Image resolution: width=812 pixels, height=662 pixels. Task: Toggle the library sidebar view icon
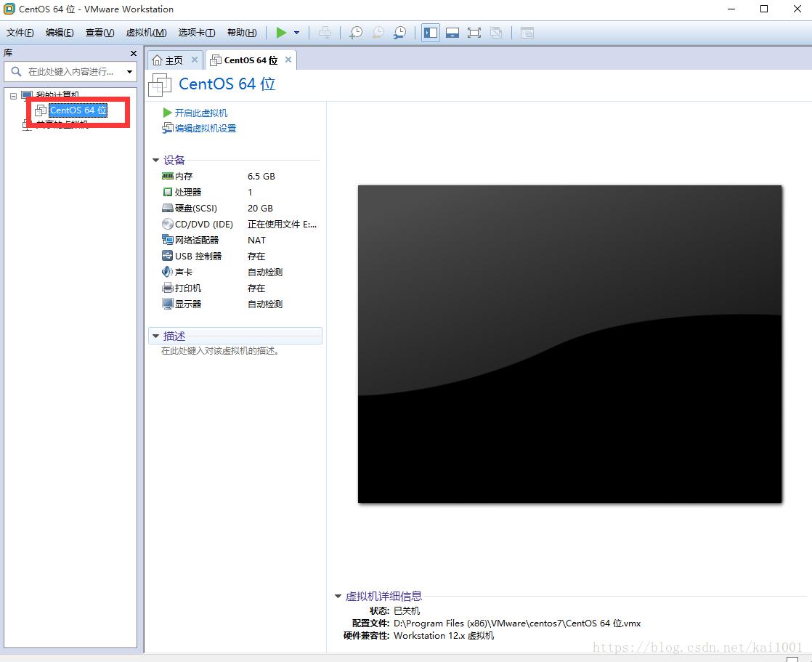pos(431,33)
